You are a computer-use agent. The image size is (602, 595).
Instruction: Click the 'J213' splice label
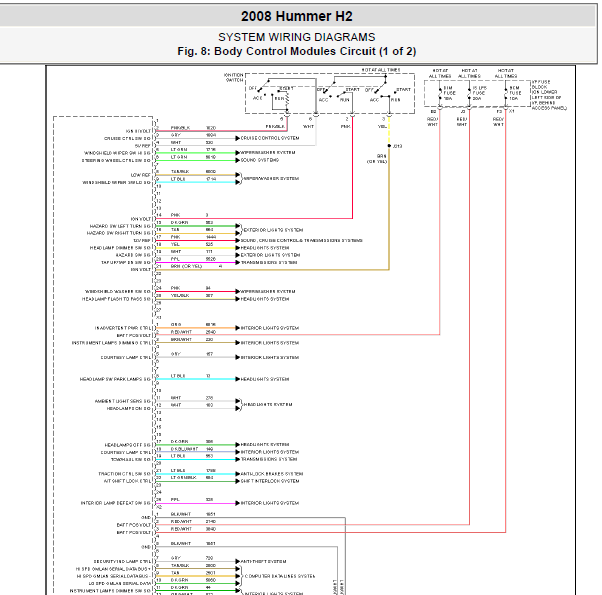(x=397, y=146)
